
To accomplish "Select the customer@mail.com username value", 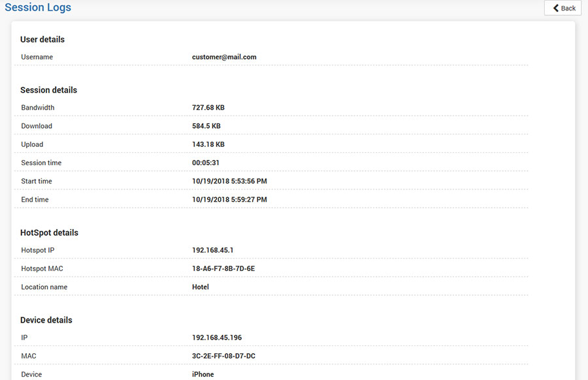I will point(224,57).
